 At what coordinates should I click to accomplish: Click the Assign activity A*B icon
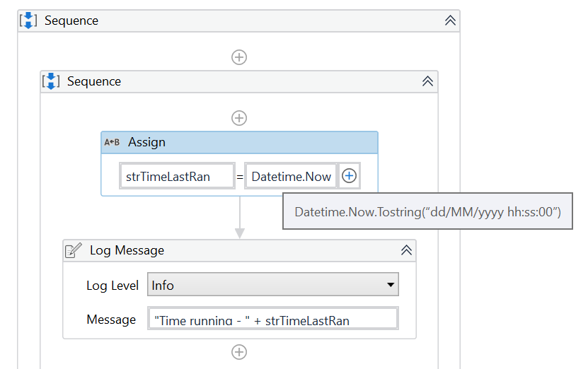[112, 142]
